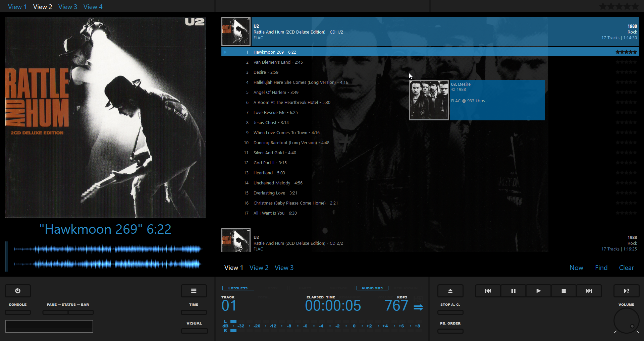Image resolution: width=644 pixels, height=341 pixels.
Task: Rate the current track in top-right stars
Action: (x=619, y=6)
